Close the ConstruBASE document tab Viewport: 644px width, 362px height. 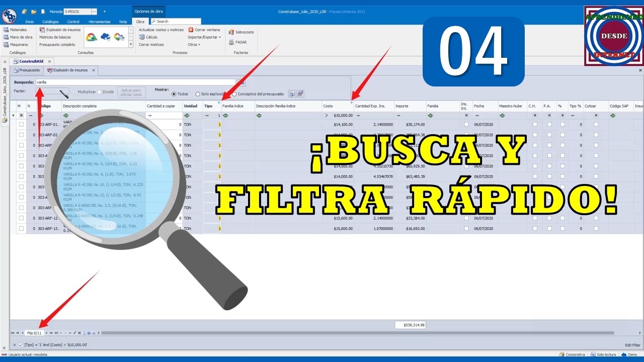49,61
